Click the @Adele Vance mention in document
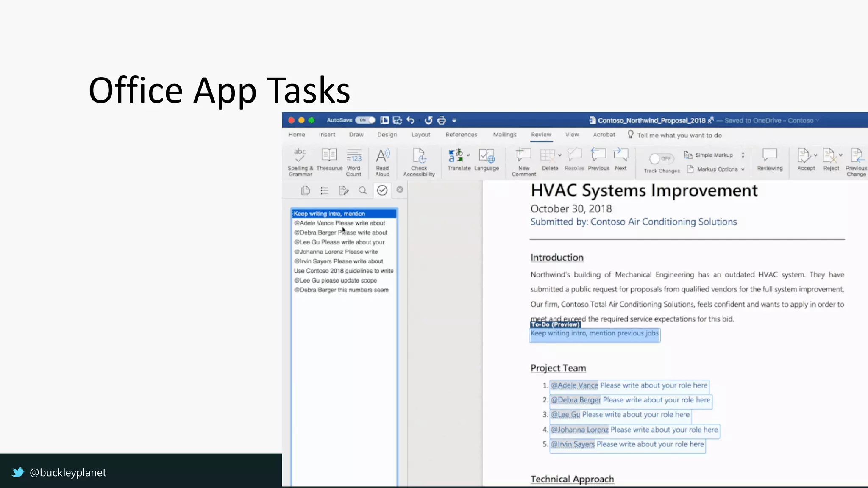868x488 pixels. tap(574, 385)
